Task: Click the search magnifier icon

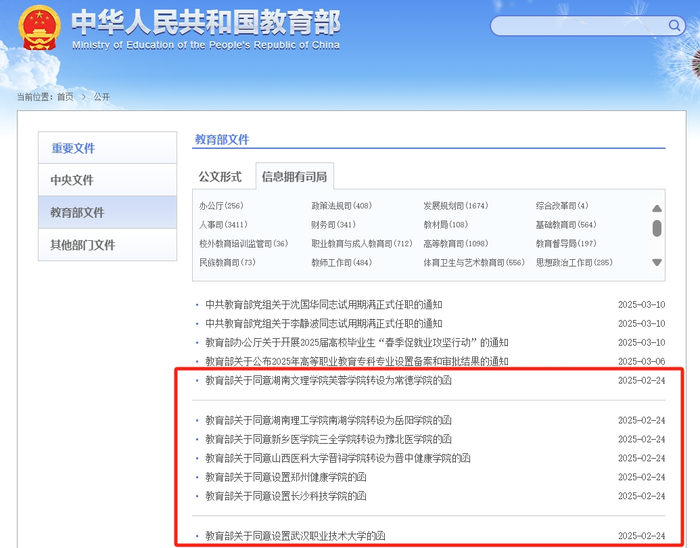Action: point(674,25)
